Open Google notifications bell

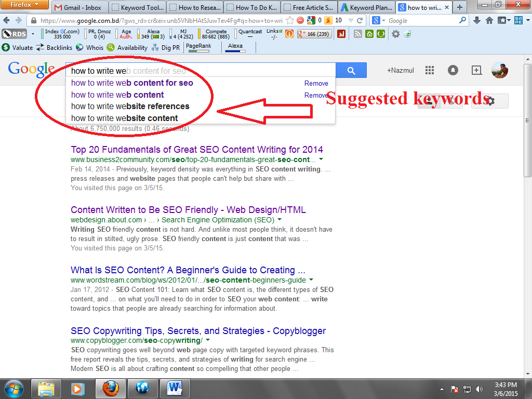[x=453, y=70]
